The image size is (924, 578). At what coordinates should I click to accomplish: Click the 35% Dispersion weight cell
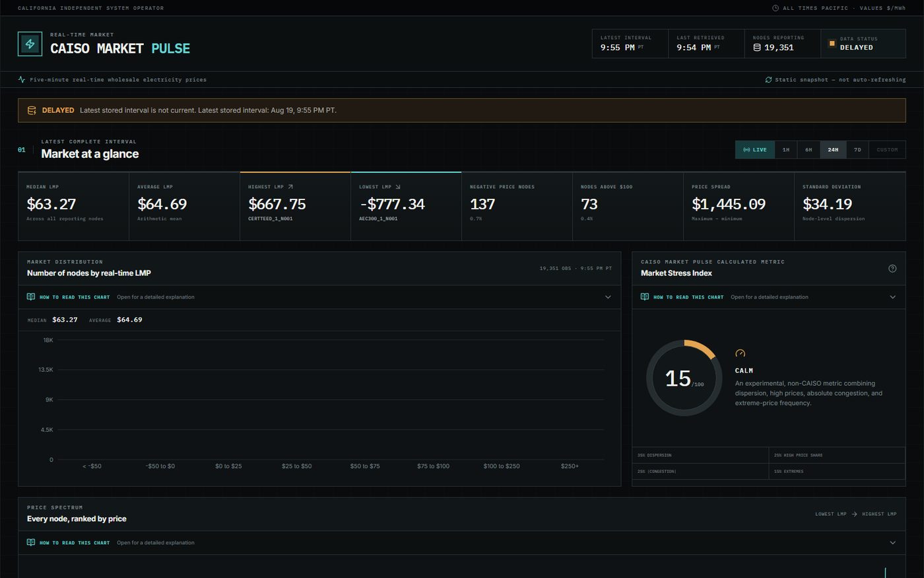(x=700, y=455)
